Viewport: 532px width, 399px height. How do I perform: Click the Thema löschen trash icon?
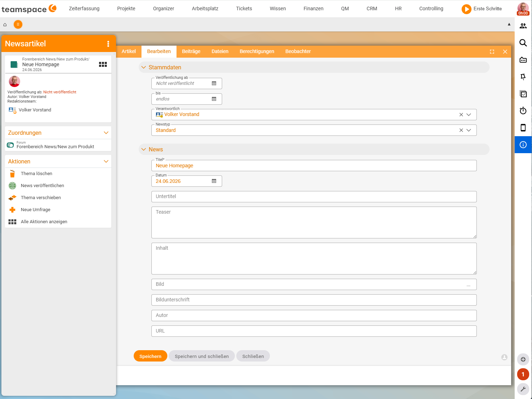(x=12, y=174)
